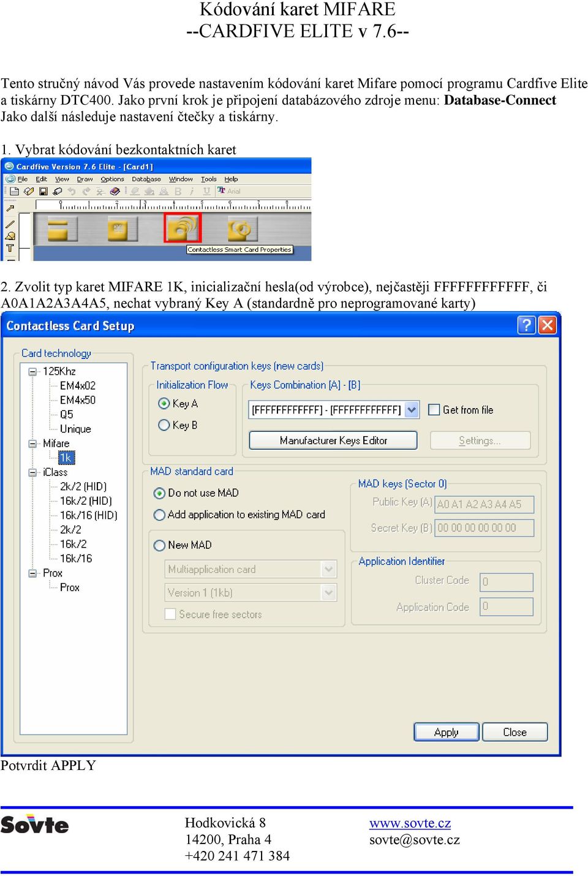
Task: Click the sovte@sovte.cz email text
Action: (415, 840)
